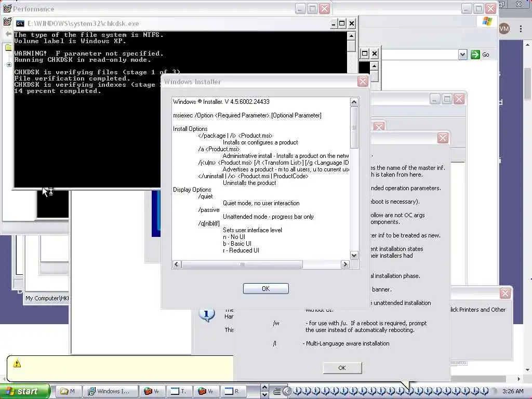Collapse system tray with the chevron arrow

point(287,392)
